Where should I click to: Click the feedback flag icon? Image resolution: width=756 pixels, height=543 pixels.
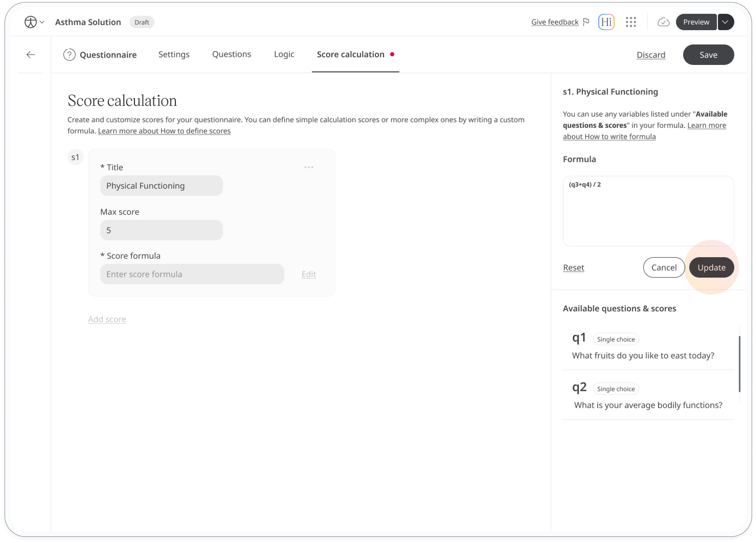pos(586,22)
